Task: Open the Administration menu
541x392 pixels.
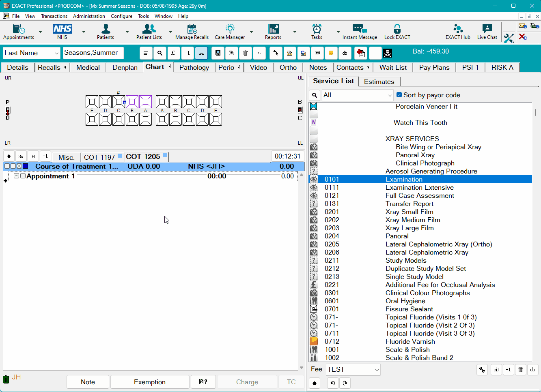Action: (89, 16)
